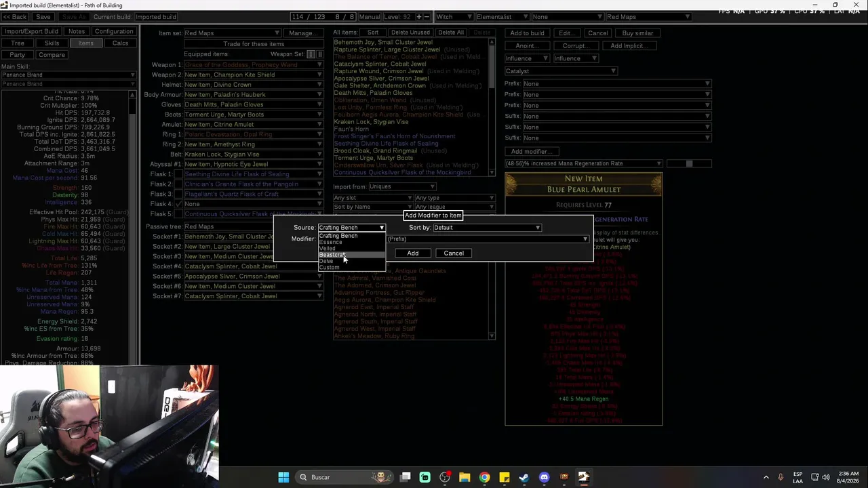Open the mana regeneration modifier range dropdown
The width and height of the screenshot is (868, 488).
(x=583, y=163)
